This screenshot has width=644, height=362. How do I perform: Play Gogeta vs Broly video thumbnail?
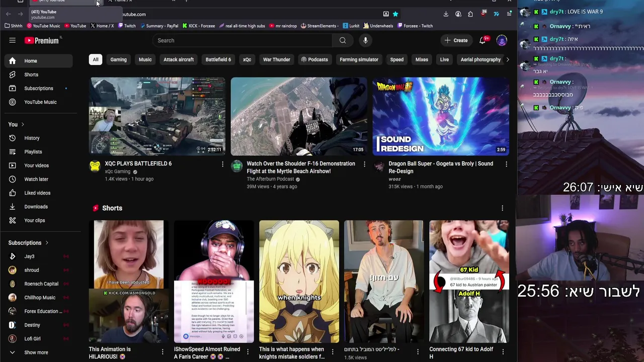[441, 116]
